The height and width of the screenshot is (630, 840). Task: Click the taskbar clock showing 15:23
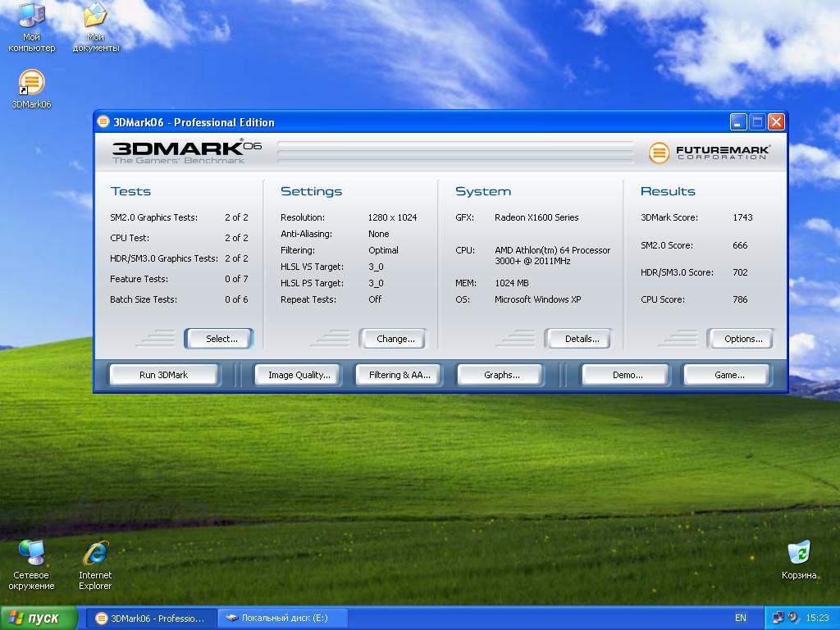click(x=817, y=618)
